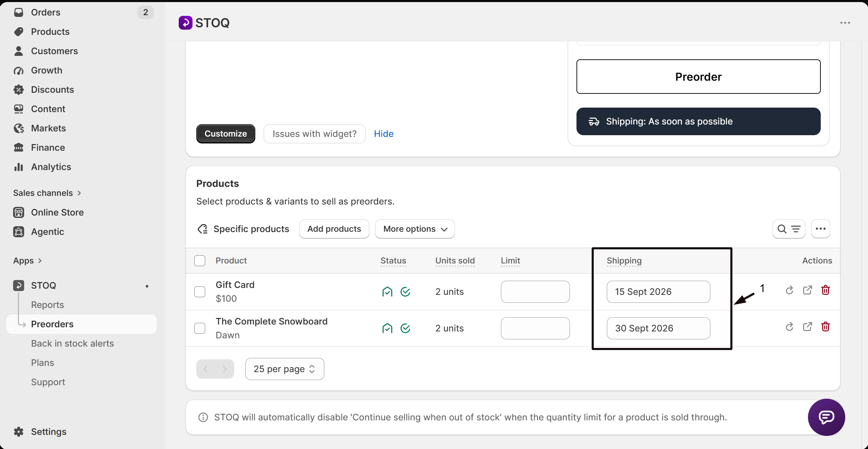868x449 pixels.
Task: Click the Gift Card checkmark status icon
Action: [405, 292]
